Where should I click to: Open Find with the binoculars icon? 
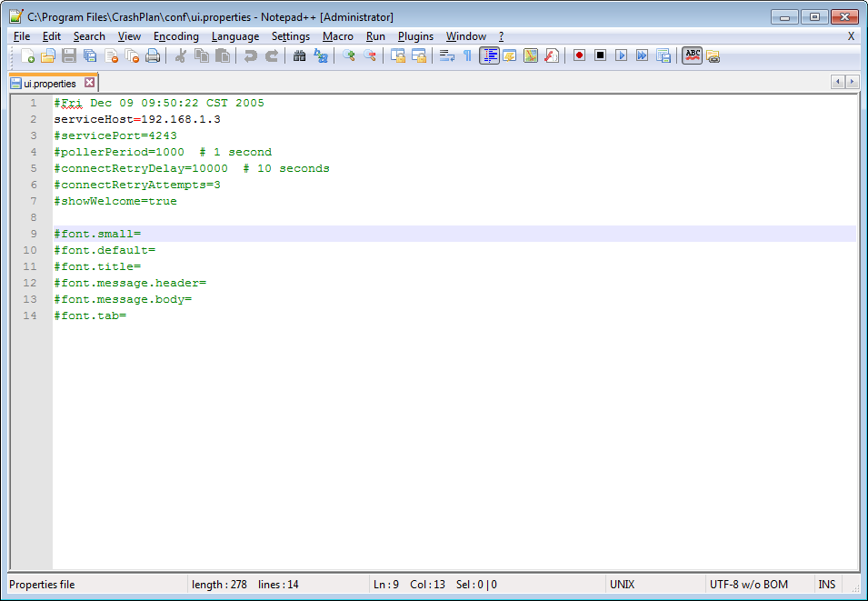pos(299,56)
